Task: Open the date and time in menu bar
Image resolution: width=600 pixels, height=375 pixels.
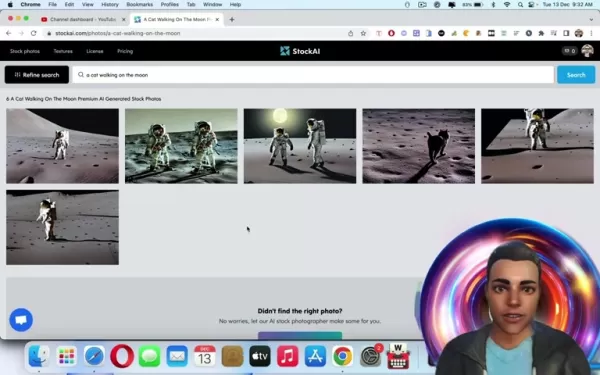Action: click(568, 5)
